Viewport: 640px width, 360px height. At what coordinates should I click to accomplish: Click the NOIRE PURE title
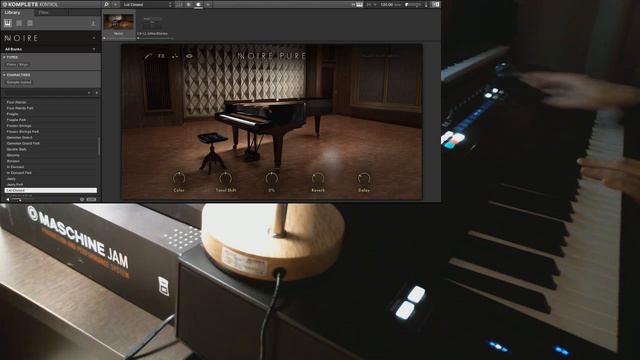272,56
